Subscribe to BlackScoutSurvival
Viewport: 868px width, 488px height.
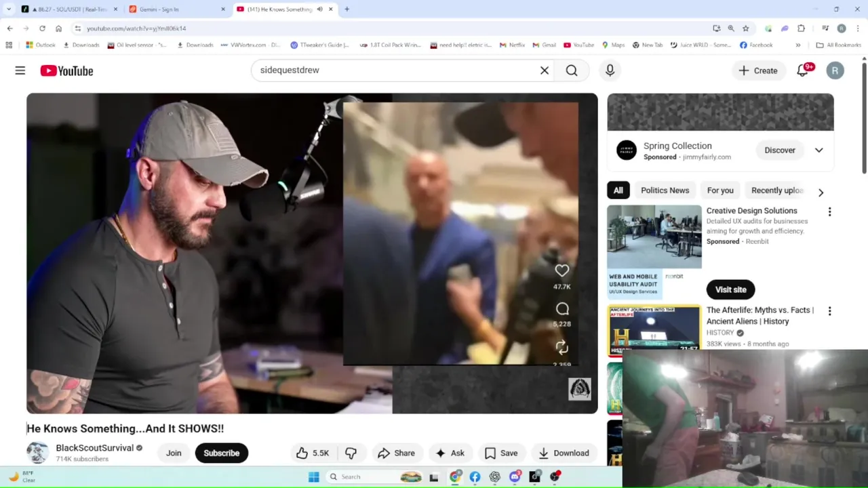point(222,453)
